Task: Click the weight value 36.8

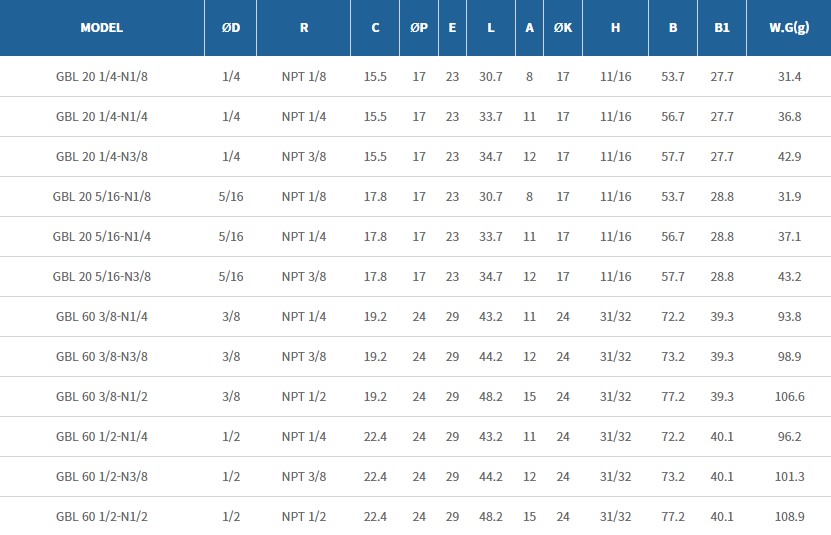Action: coord(789,117)
